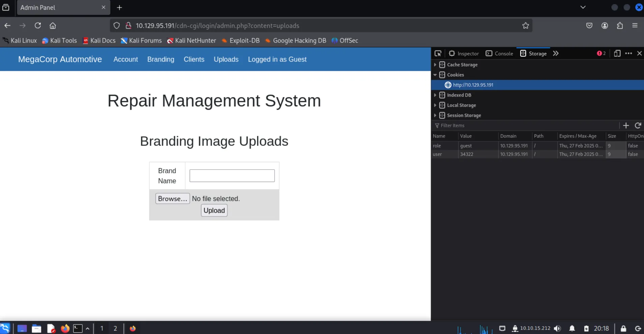Sort cookies by Name column
Image resolution: width=644 pixels, height=334 pixels.
pyautogui.click(x=444, y=136)
